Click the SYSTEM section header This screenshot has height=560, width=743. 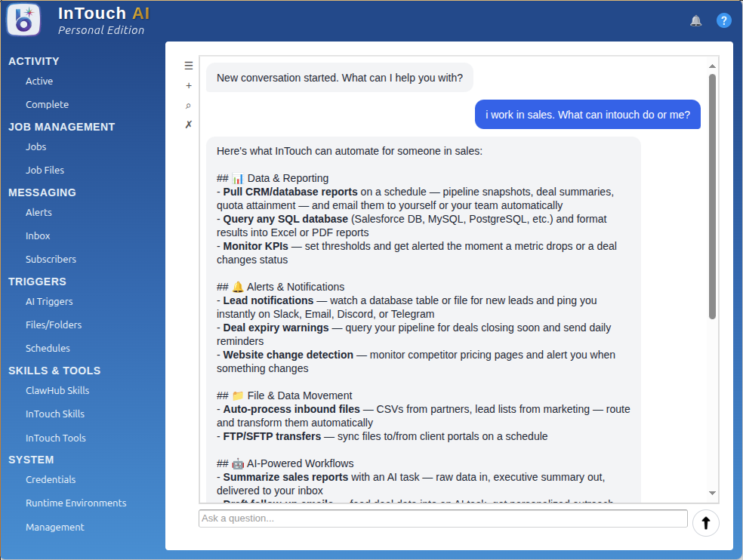(31, 460)
